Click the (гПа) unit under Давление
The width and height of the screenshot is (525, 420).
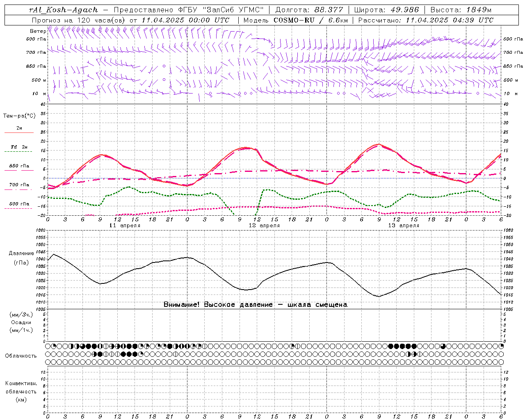coord(21,262)
